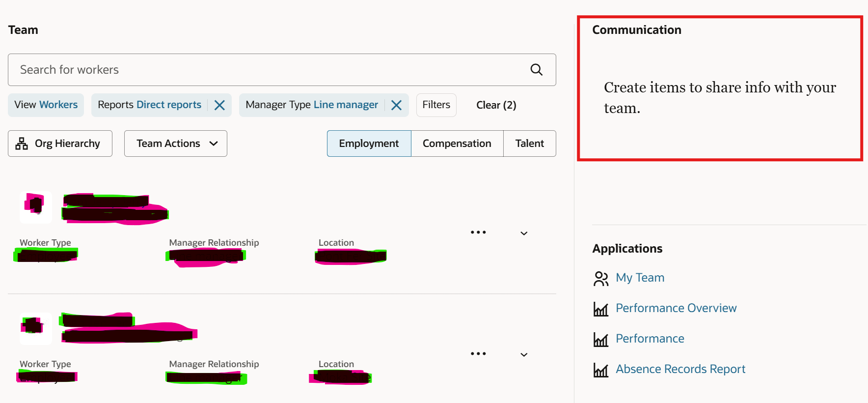Open the Filters button
Image resolution: width=868 pixels, height=403 pixels.
436,105
